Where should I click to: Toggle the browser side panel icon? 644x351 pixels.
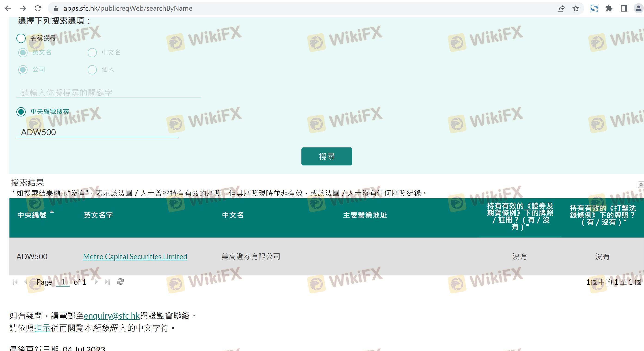tap(624, 9)
